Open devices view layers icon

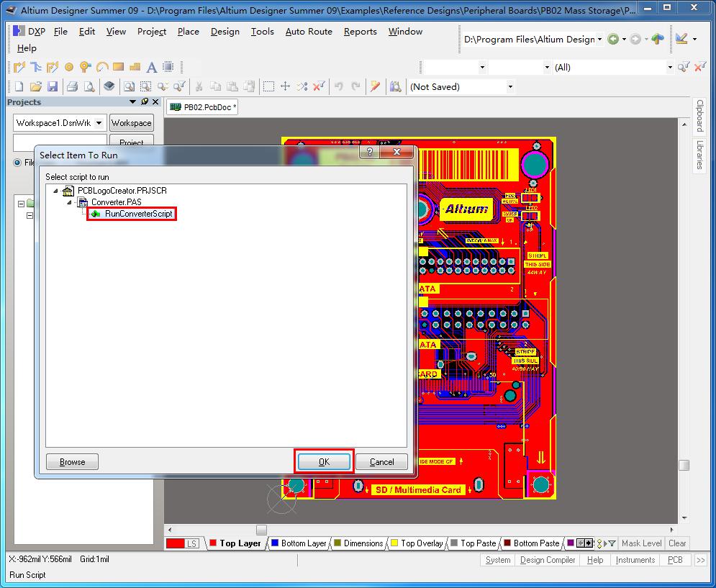[109, 86]
